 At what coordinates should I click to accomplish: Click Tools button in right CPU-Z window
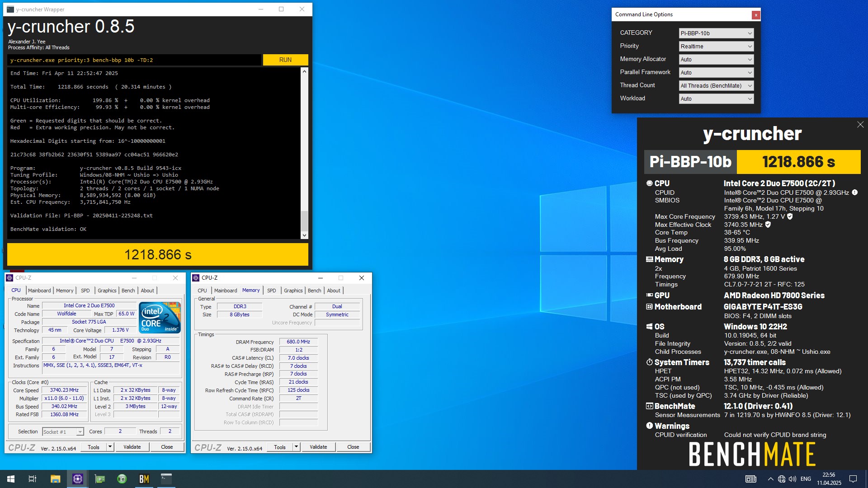pos(280,447)
